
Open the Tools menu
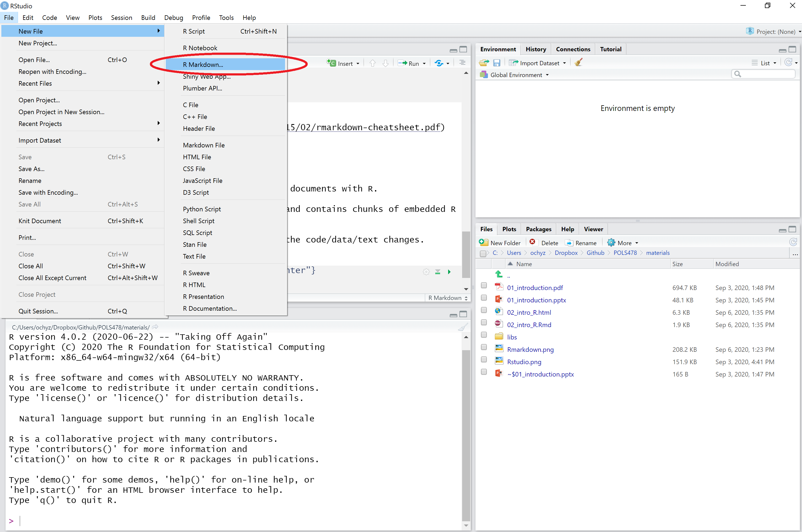click(x=226, y=18)
